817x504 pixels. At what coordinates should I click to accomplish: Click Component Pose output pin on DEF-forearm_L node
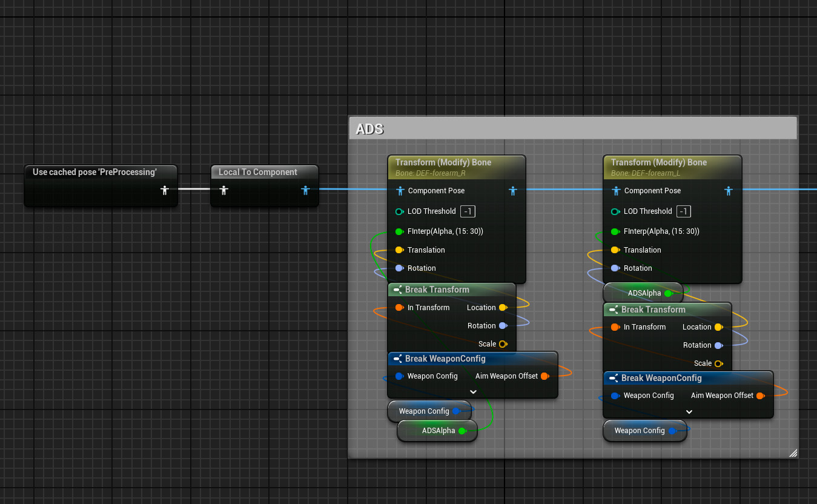click(x=729, y=191)
